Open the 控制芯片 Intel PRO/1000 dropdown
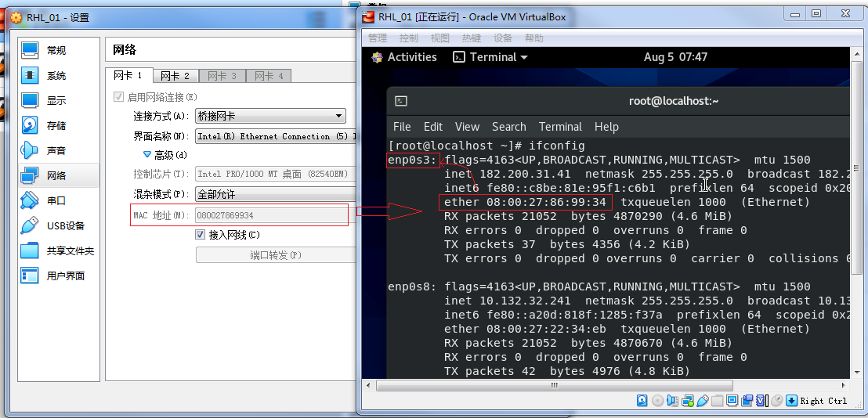 pyautogui.click(x=275, y=174)
